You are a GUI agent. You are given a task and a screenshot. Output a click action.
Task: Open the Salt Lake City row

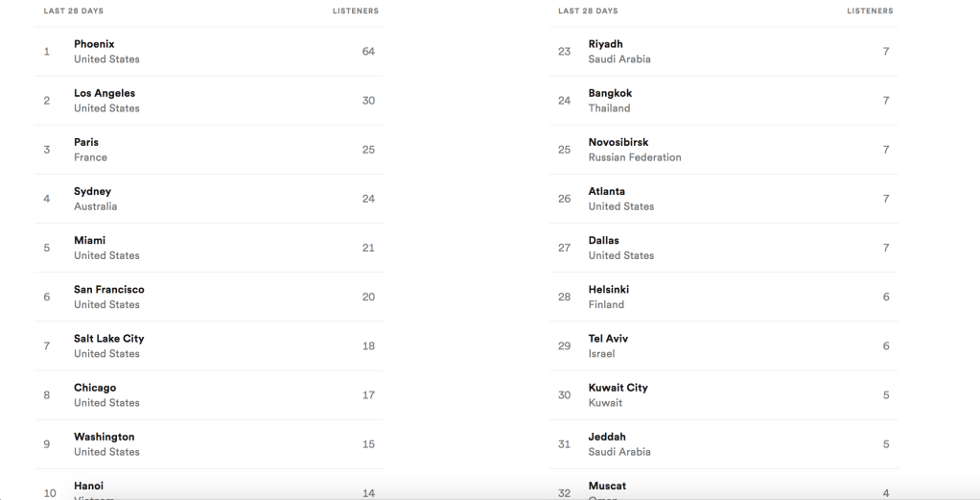click(209, 345)
